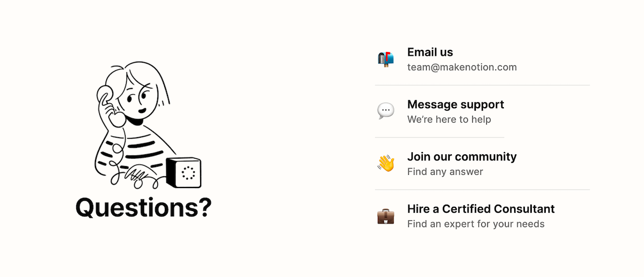Click the mailbox icon beside Email us

[x=385, y=59]
